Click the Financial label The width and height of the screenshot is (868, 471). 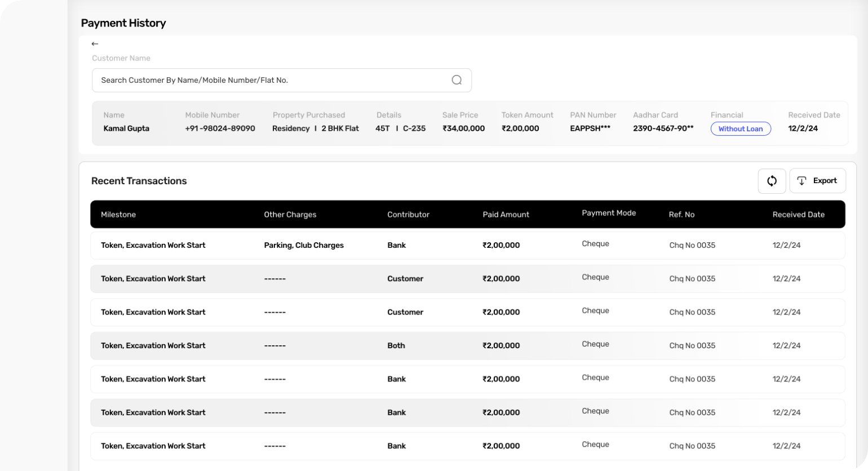tap(727, 115)
